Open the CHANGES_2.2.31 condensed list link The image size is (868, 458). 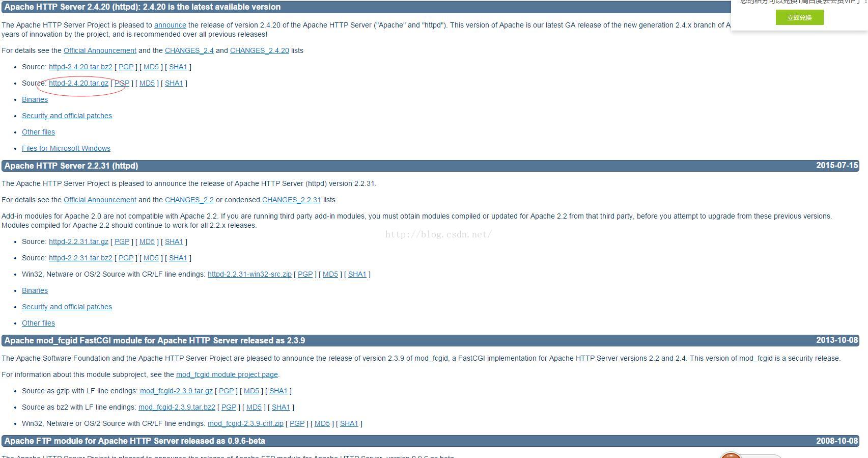(x=292, y=200)
